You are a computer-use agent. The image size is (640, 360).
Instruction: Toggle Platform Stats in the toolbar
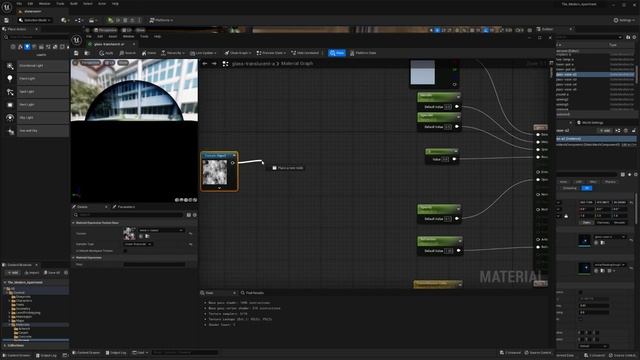pos(364,53)
